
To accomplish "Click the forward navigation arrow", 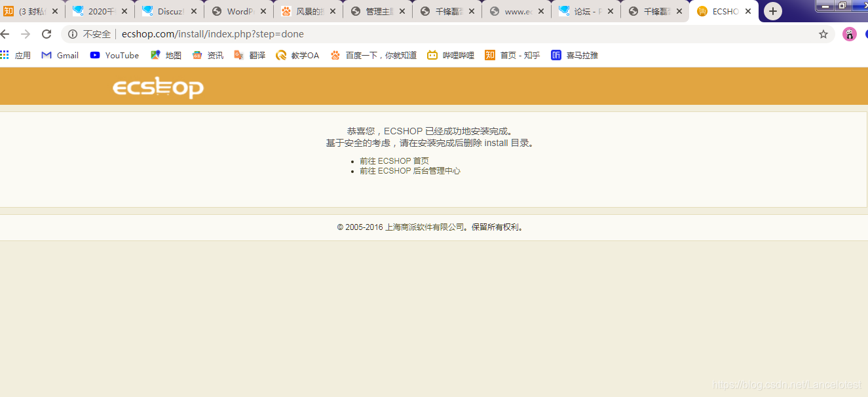I will coord(26,34).
